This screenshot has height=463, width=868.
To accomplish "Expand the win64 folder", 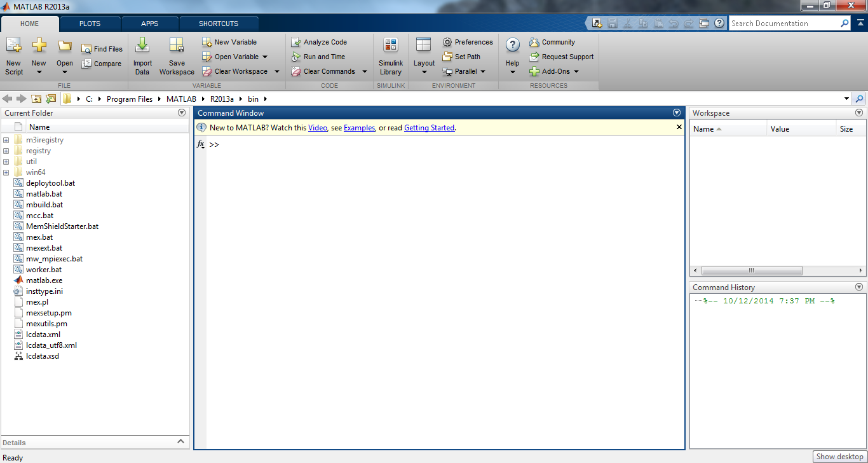I will pos(6,172).
